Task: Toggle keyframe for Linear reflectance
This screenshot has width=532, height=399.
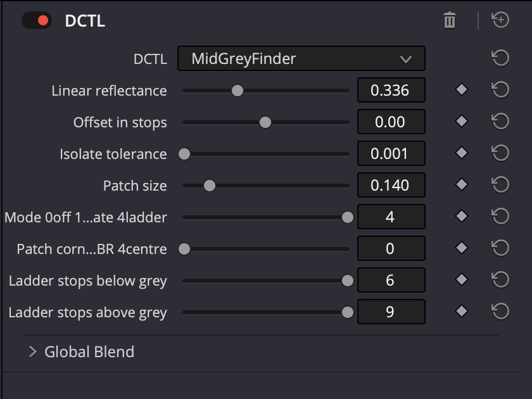Action: (x=462, y=90)
